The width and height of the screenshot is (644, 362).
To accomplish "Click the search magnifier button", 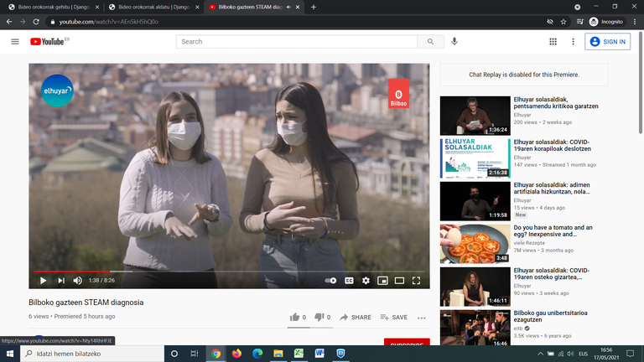I will point(430,41).
